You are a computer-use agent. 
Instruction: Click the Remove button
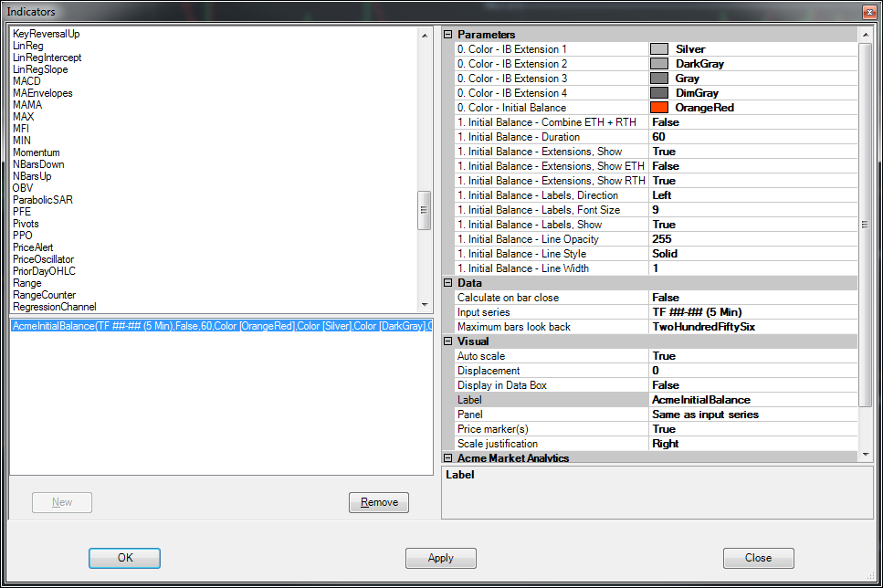point(378,502)
